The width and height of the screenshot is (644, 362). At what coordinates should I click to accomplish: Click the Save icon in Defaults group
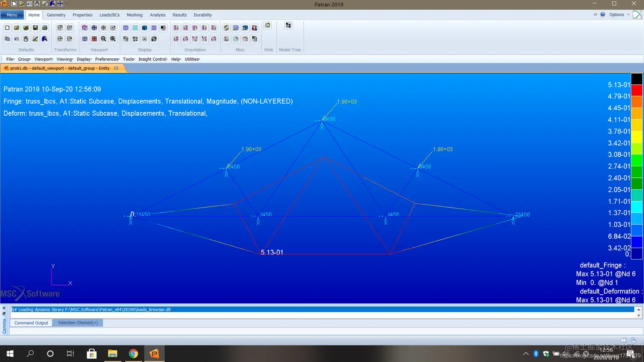click(35, 28)
